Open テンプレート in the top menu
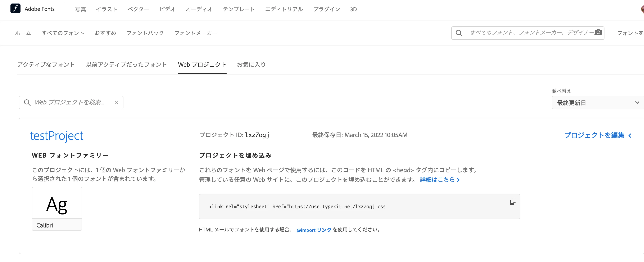This screenshot has height=262, width=644. [239, 9]
